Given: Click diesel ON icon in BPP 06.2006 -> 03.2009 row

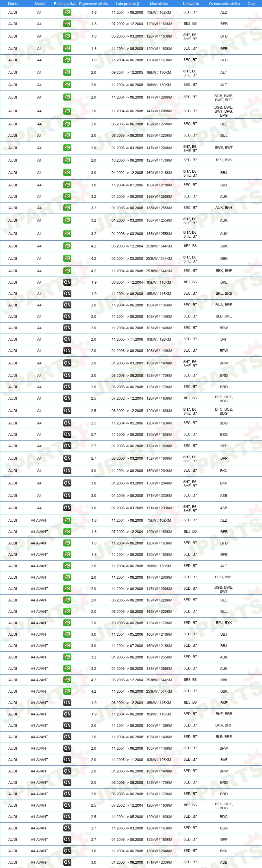Looking at the screenshot, I should pos(67,458).
